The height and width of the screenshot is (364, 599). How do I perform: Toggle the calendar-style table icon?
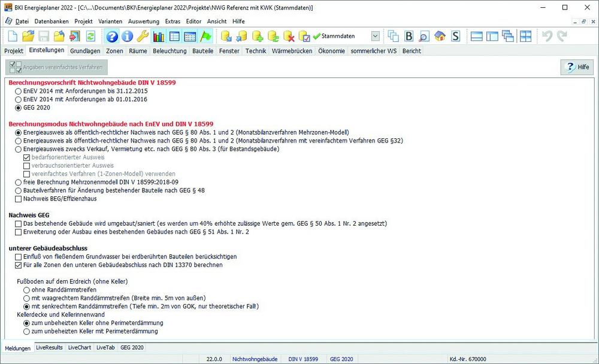pos(190,37)
